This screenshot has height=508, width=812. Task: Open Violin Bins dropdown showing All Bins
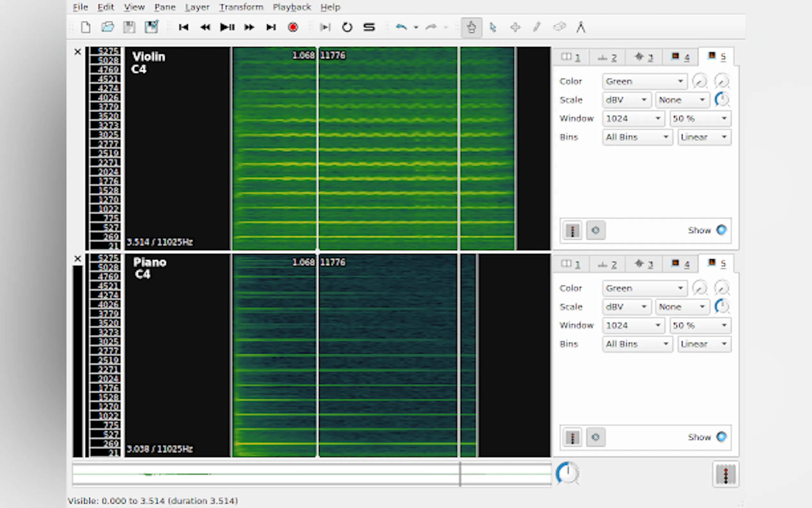click(637, 137)
